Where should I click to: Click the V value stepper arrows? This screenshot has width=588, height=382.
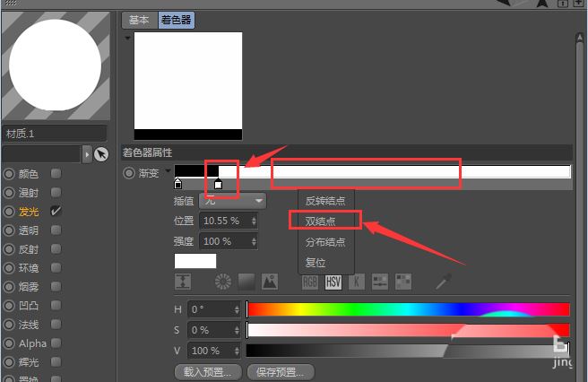point(237,351)
